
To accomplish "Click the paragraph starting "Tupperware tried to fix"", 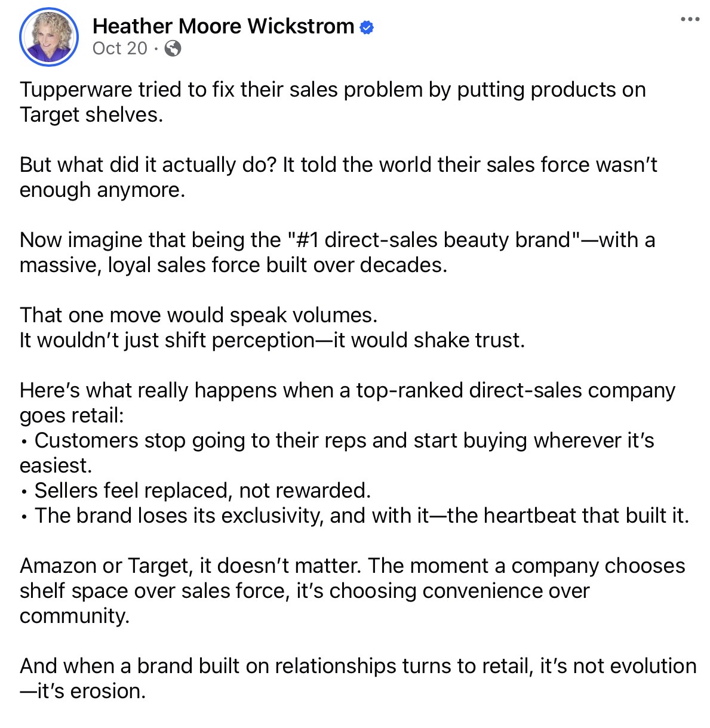I will click(332, 90).
